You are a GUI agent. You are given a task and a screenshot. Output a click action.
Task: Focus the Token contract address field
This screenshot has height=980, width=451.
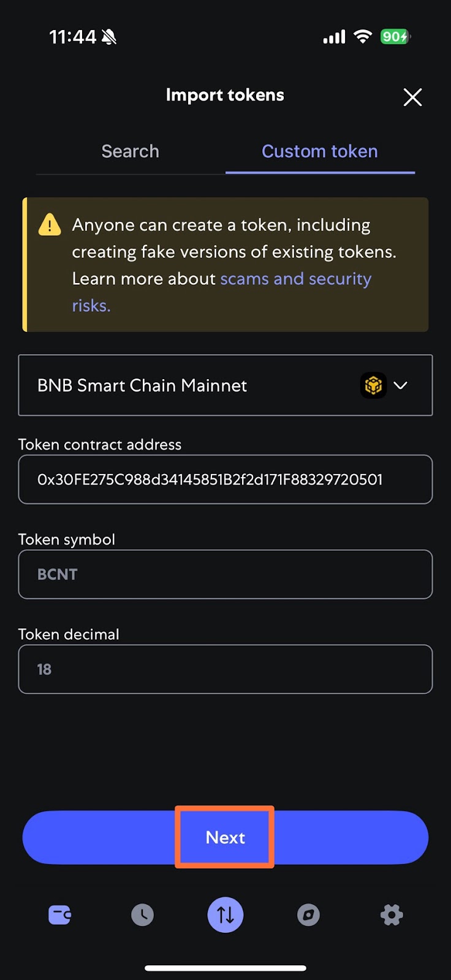point(225,480)
